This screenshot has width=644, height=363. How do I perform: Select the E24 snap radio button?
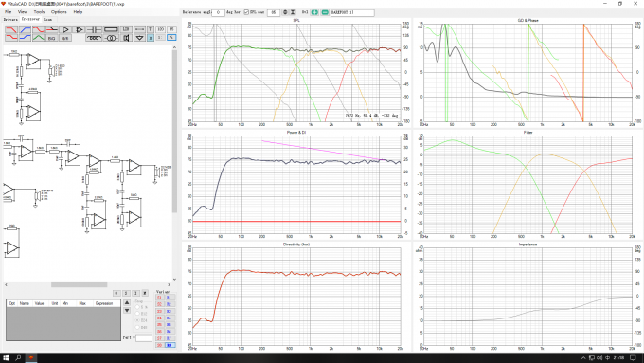pyautogui.click(x=137, y=320)
